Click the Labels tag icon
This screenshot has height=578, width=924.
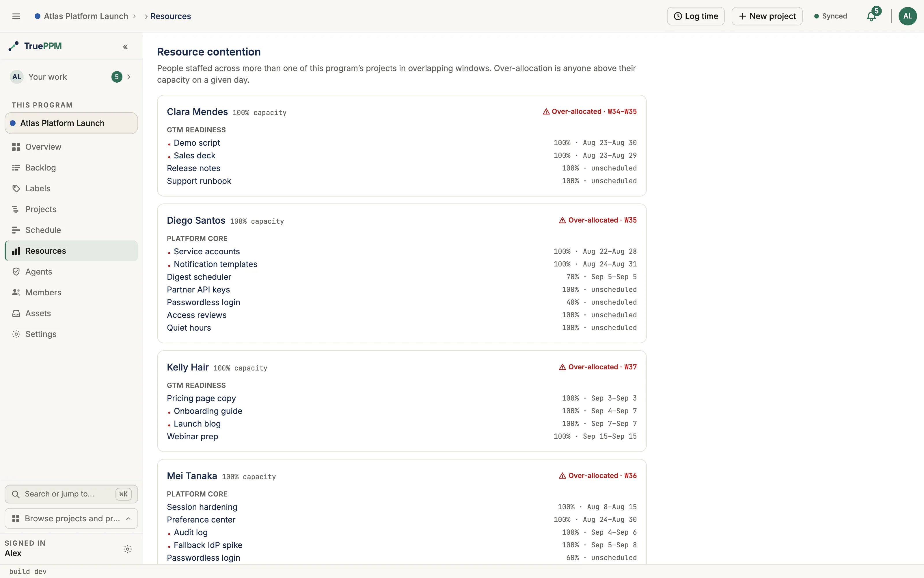(16, 188)
